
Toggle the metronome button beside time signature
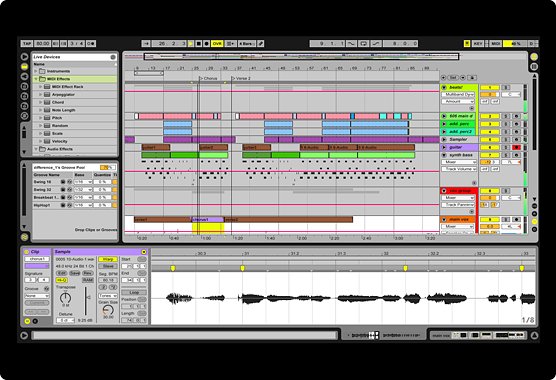(91, 44)
